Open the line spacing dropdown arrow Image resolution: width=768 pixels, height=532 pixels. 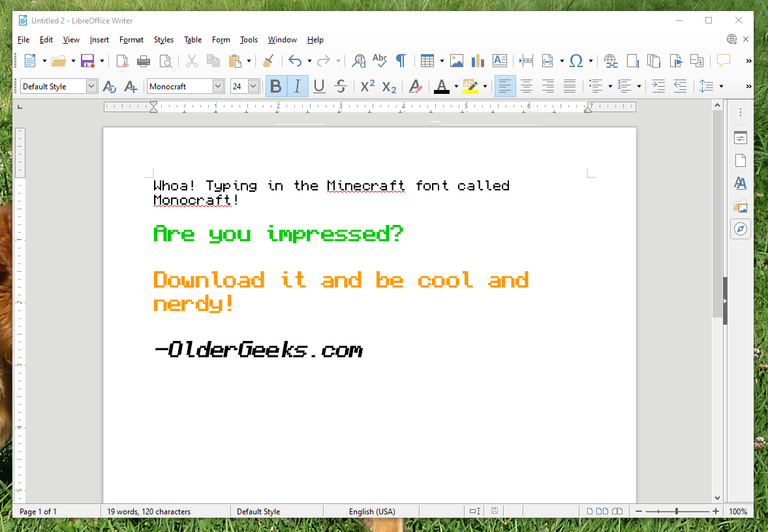click(721, 87)
